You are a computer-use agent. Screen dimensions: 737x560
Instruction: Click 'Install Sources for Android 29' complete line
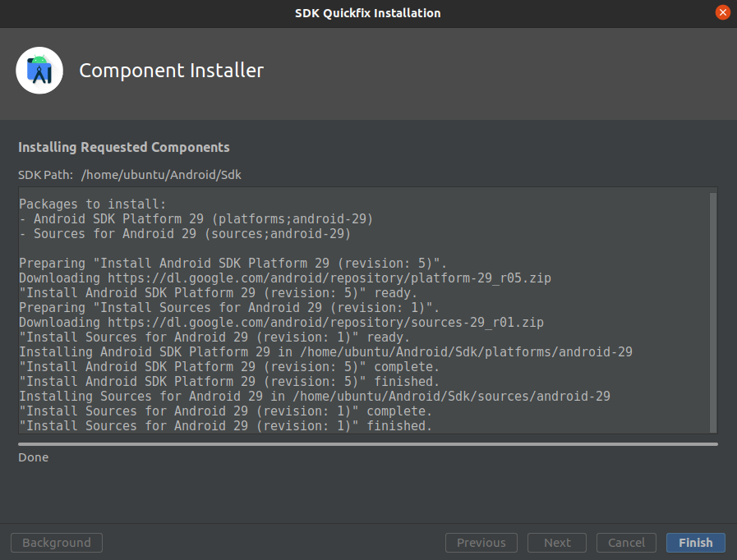(x=225, y=411)
